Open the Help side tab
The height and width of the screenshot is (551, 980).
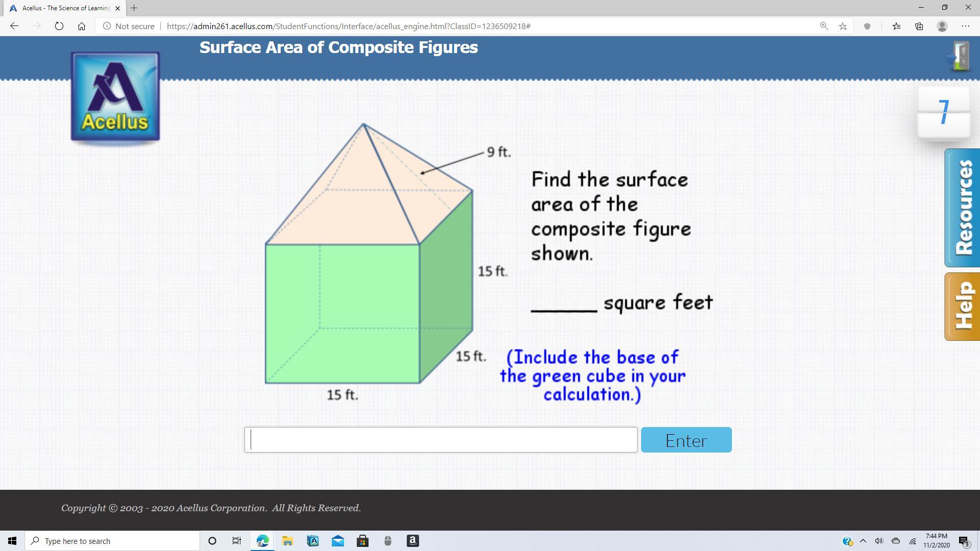coord(963,306)
